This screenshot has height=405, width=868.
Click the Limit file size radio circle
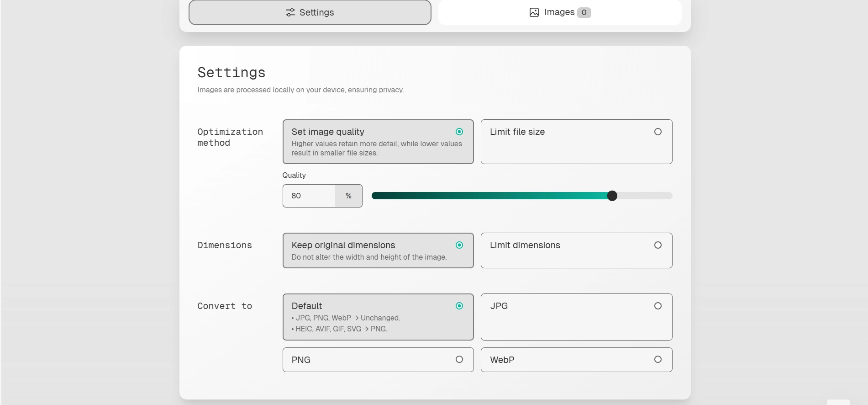[658, 132]
